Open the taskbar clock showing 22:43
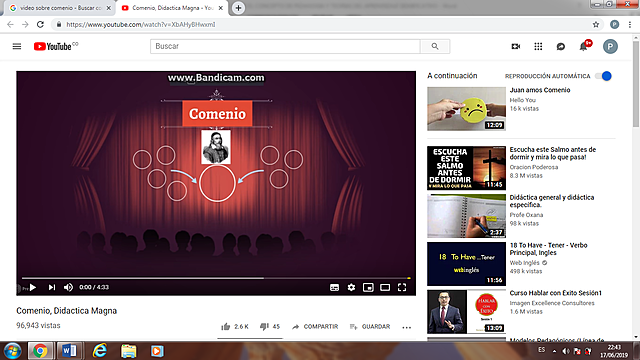The width and height of the screenshot is (640, 360). 614,351
